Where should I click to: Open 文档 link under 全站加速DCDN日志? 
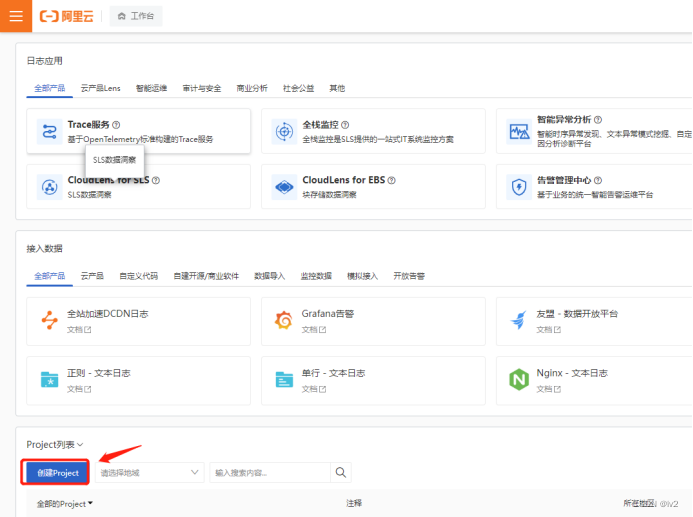(x=79, y=330)
